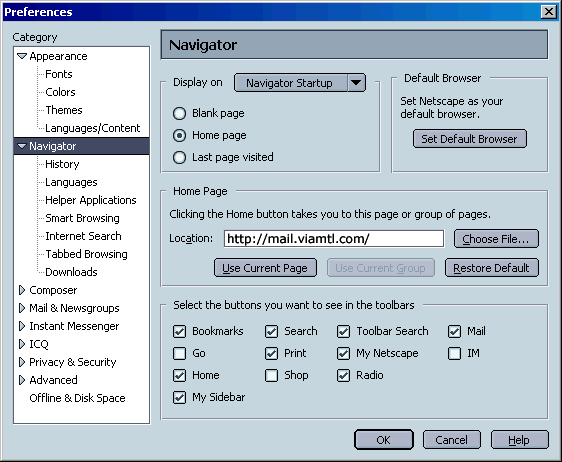Uncheck the My Sidebar checkbox
Viewport: 562px width, 462px height.
tap(179, 397)
